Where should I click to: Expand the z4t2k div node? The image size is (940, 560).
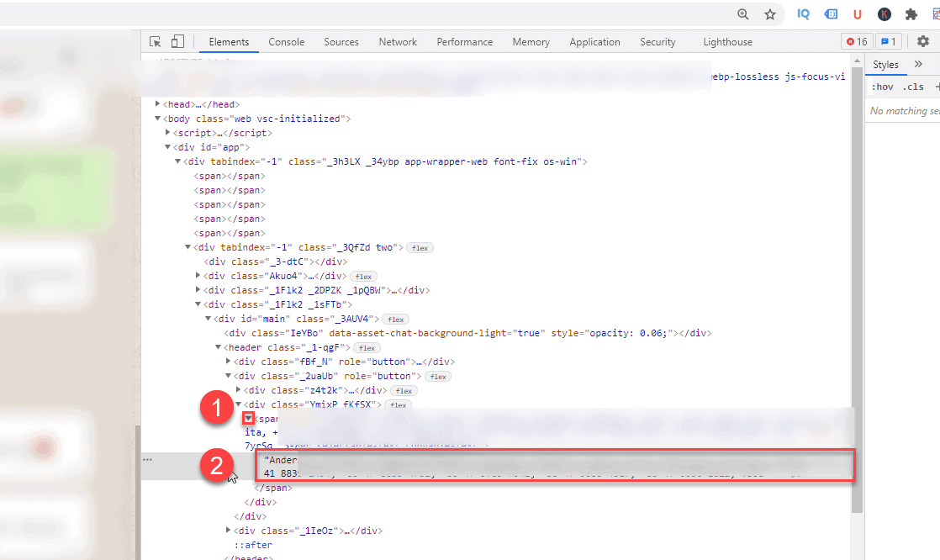click(238, 390)
